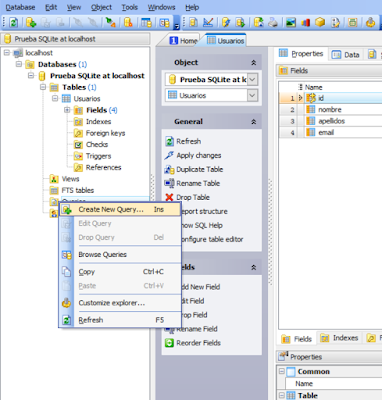Collapse the Fields panel section chevron
The height and width of the screenshot is (400, 382).
(x=253, y=267)
